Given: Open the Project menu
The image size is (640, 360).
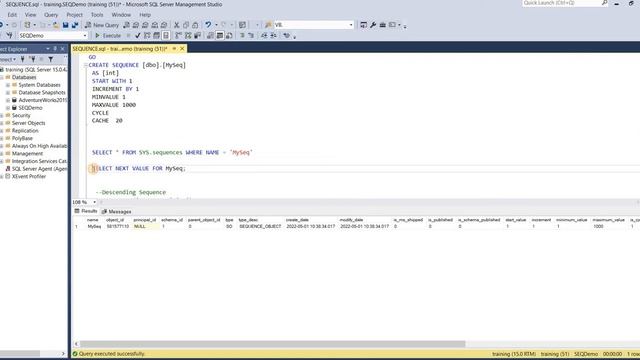Looking at the screenshot, I should coord(74,15).
